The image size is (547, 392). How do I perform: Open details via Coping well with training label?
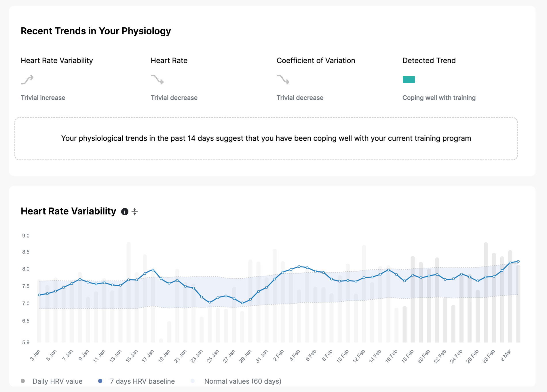point(439,98)
